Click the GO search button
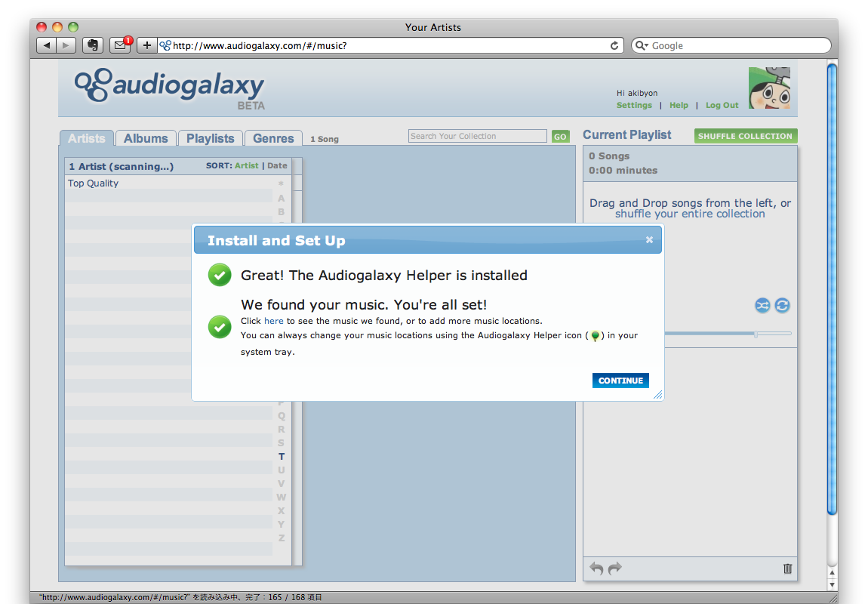This screenshot has height=604, width=868. tap(560, 137)
